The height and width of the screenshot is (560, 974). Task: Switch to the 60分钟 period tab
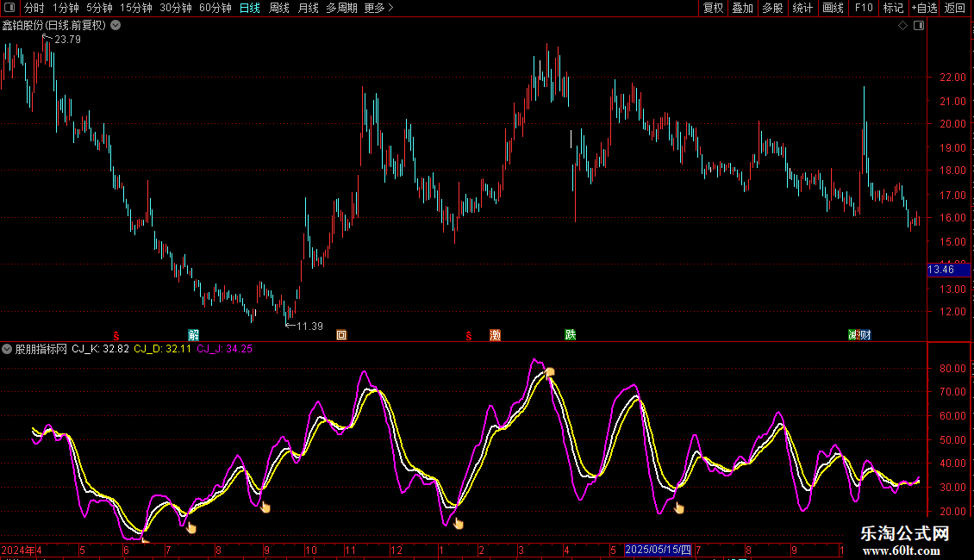click(215, 9)
